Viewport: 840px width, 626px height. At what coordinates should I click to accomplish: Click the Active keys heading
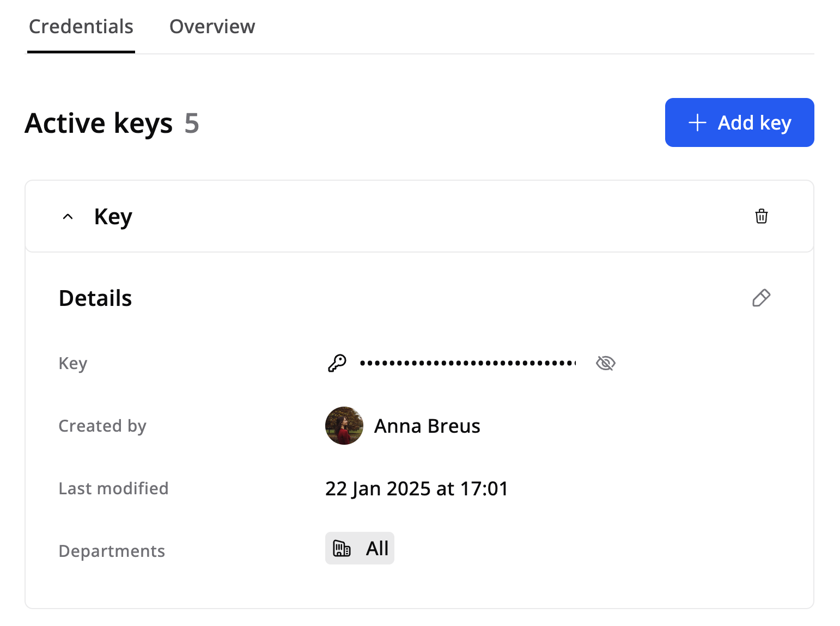[99, 123]
